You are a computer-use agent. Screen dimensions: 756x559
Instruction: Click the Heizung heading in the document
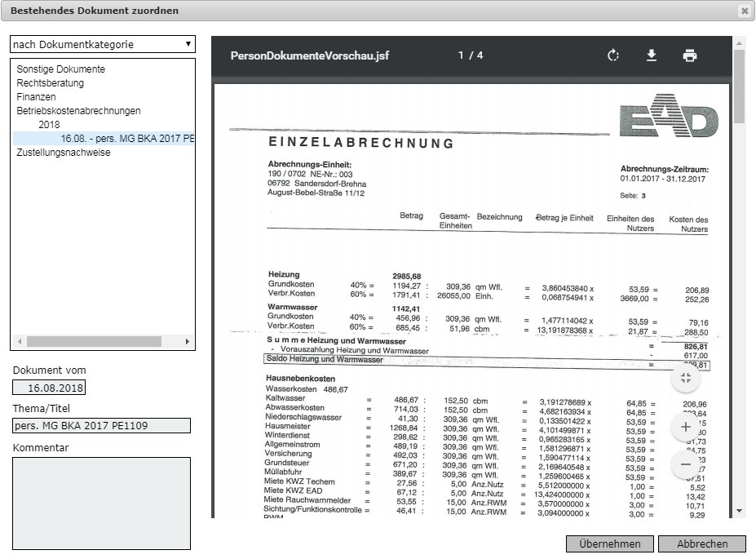pos(284,274)
